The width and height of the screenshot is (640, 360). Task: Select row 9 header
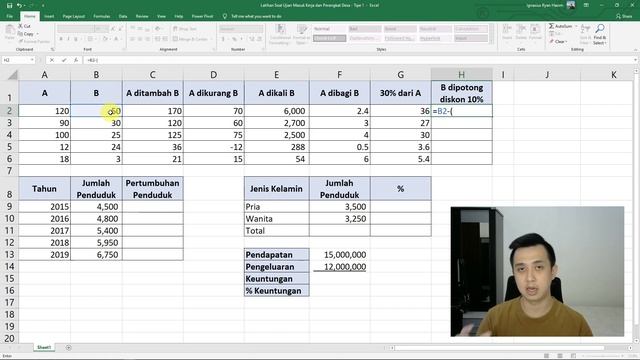[x=9, y=207]
